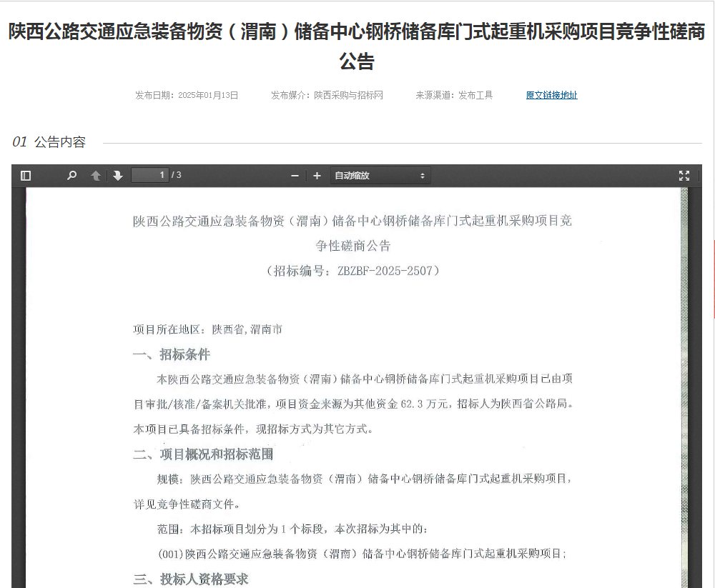Click the 来源渠道 发布工具 text

(x=454, y=95)
